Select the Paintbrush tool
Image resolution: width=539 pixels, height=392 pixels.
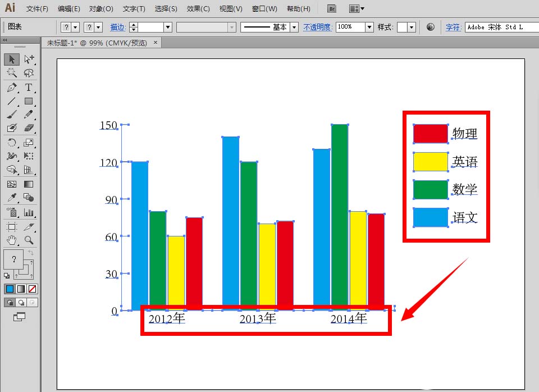tap(12, 115)
